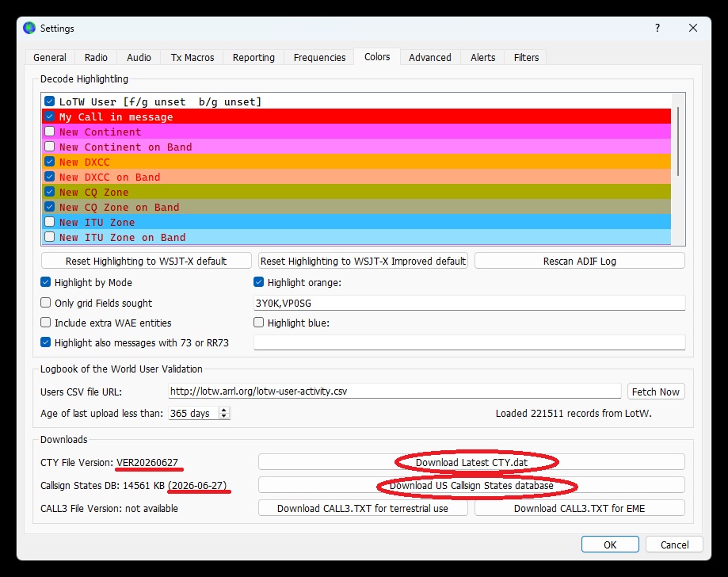Toggle Highlight also messages with 73 or RR73

pos(45,342)
